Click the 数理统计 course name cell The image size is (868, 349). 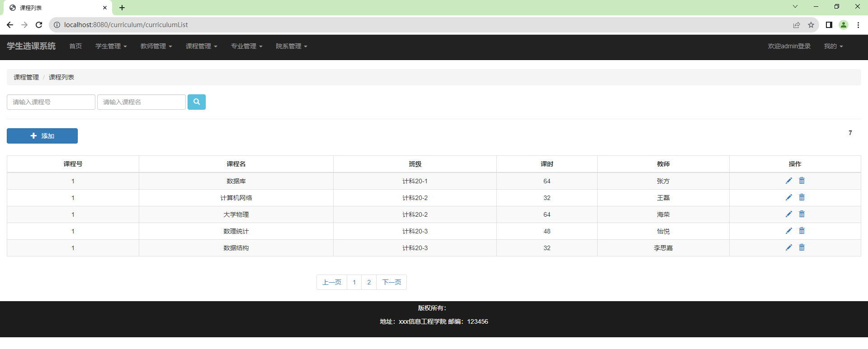[236, 231]
